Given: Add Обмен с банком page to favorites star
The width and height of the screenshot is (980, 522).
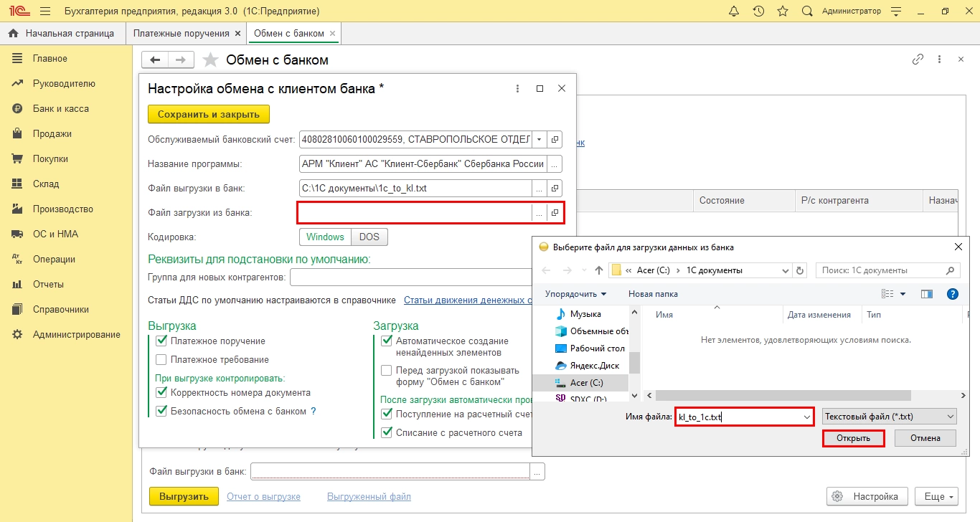Looking at the screenshot, I should tap(210, 60).
